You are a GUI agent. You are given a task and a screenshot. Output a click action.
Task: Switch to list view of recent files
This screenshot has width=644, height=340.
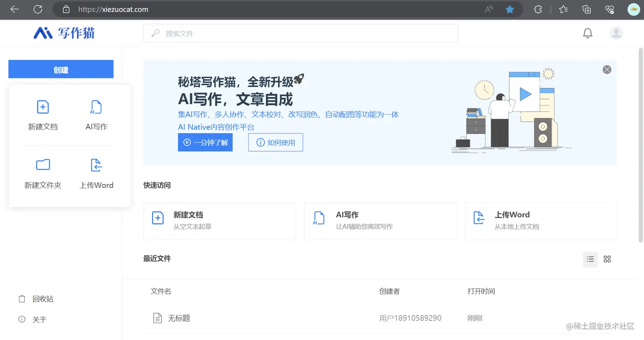click(x=590, y=259)
